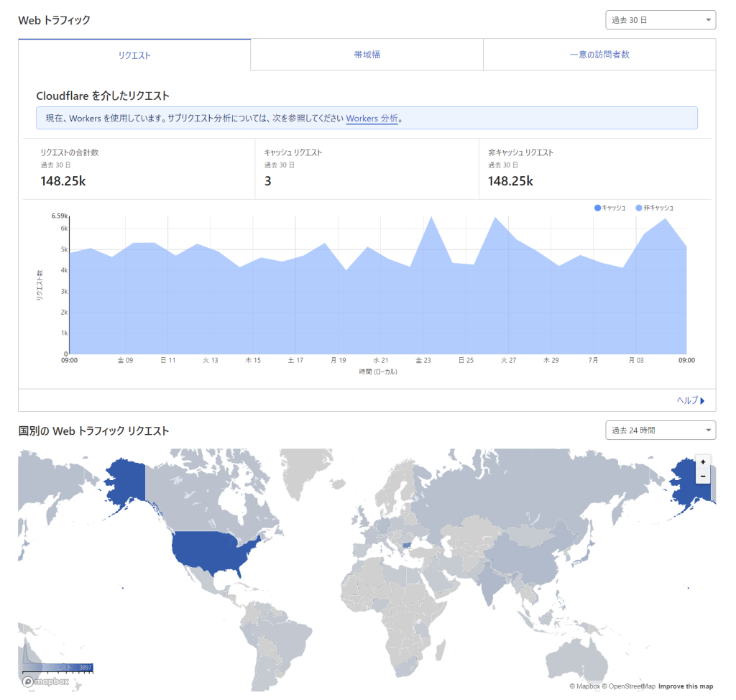Screen dimensions: 736x700
Task: Click the © Mapbox attribution link
Action: [584, 686]
